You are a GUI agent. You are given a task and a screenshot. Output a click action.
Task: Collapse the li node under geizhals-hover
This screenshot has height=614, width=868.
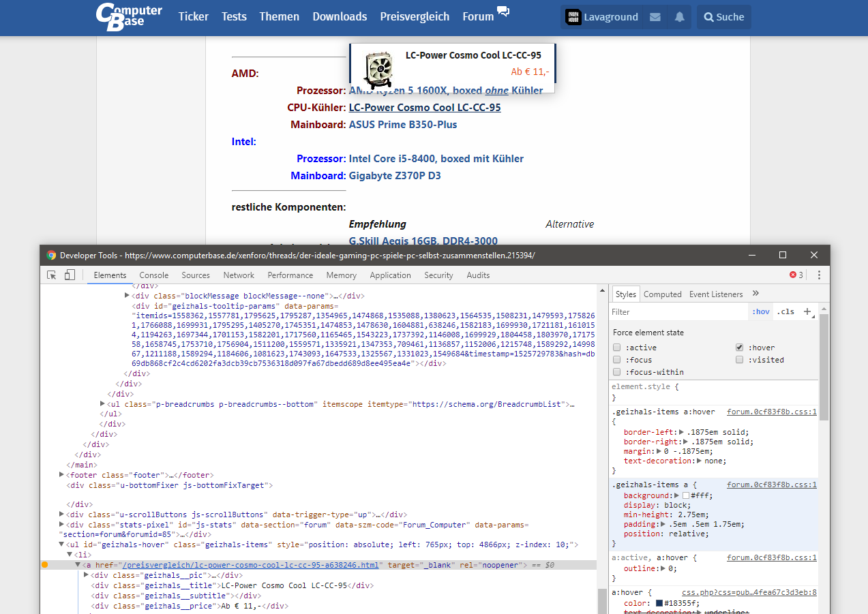click(70, 555)
